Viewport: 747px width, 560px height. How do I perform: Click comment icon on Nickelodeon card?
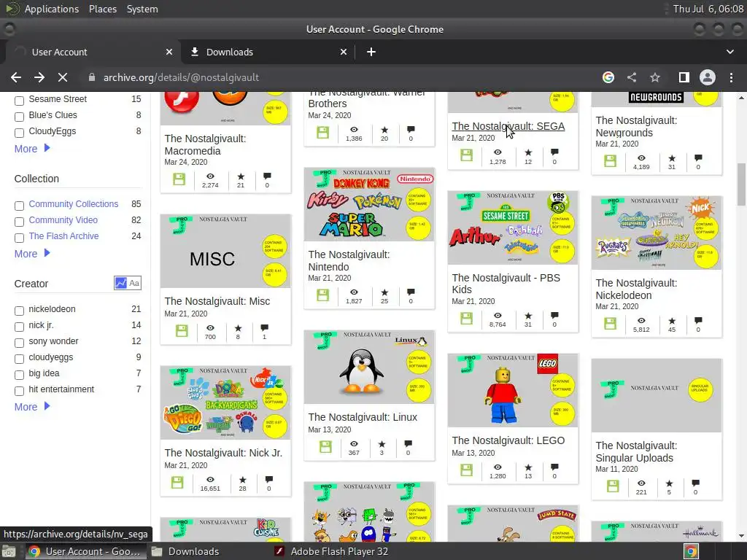698,321
